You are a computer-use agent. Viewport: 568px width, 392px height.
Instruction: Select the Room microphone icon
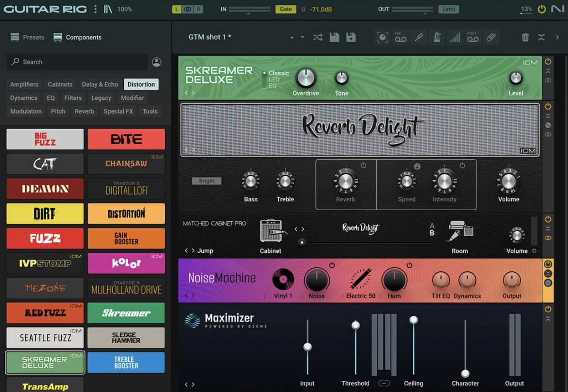coord(460,231)
